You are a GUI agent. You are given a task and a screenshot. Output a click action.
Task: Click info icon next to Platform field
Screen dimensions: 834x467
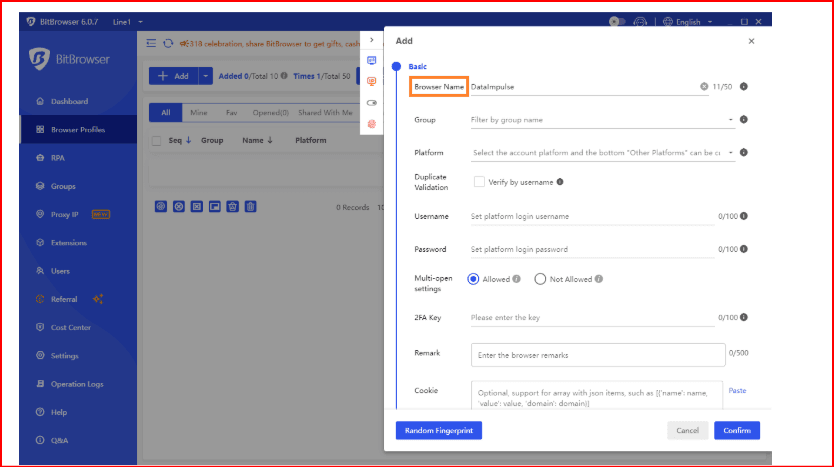coord(744,153)
